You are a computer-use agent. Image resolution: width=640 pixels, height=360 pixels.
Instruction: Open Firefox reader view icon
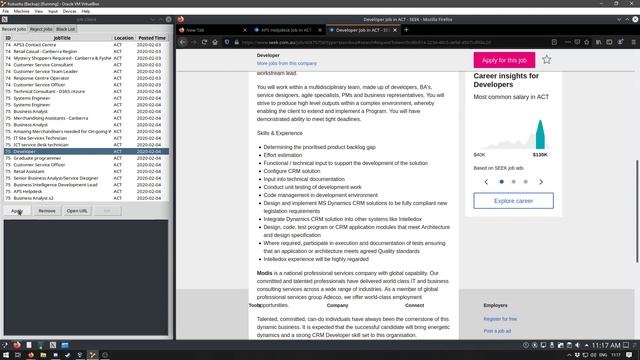(x=554, y=42)
